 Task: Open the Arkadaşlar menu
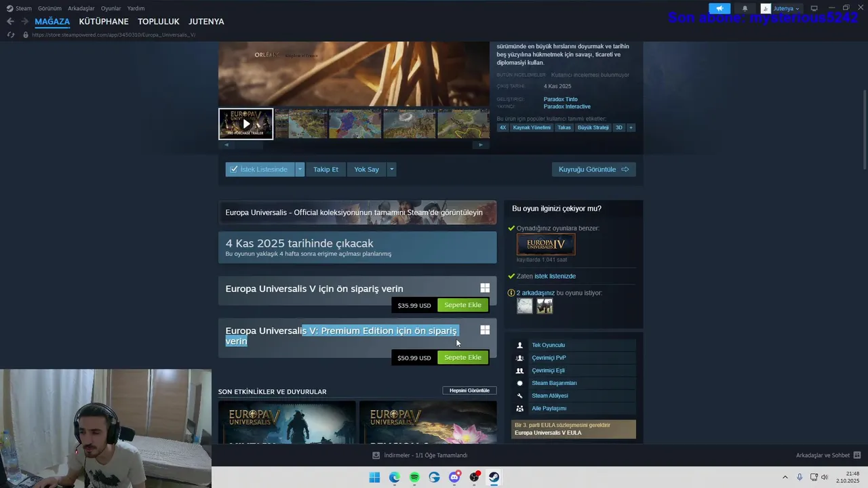(x=81, y=8)
